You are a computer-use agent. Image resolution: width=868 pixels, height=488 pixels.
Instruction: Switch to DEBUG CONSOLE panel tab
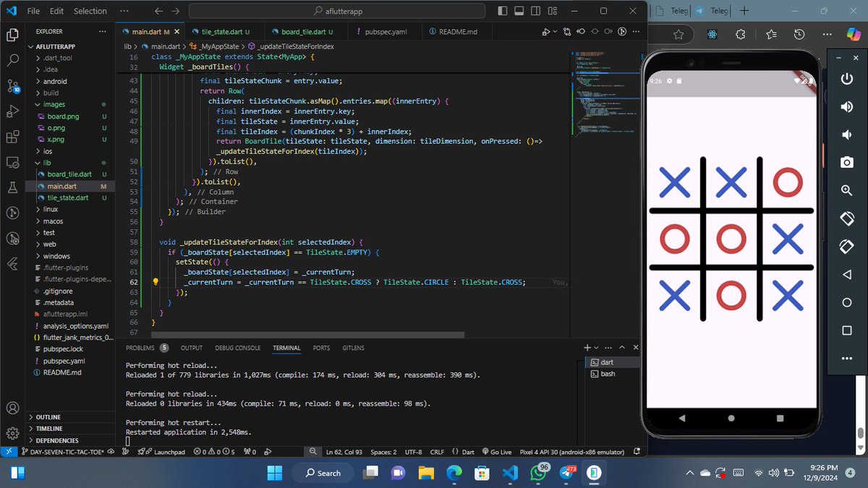237,348
